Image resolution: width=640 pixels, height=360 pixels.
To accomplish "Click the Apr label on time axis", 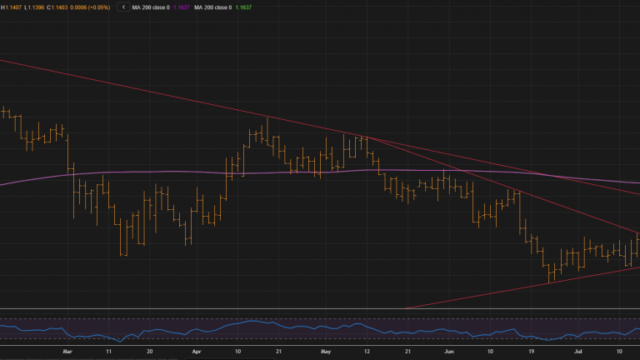I will [196, 351].
